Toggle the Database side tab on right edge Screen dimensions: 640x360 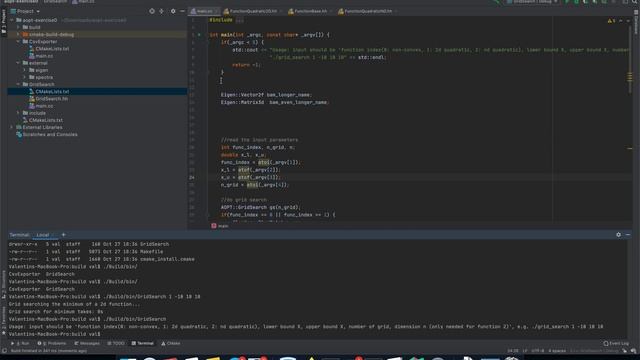(x=636, y=22)
